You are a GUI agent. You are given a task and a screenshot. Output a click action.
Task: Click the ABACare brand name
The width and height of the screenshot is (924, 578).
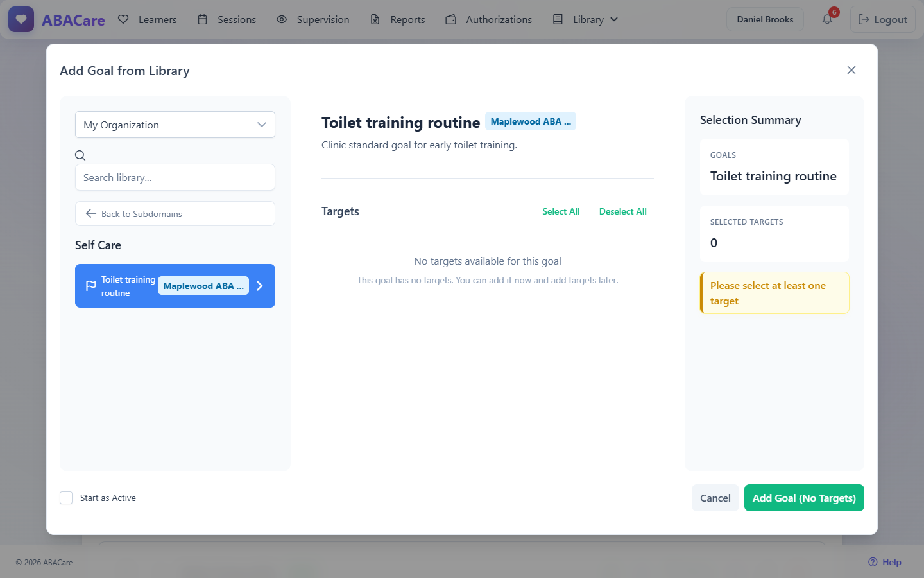click(x=73, y=20)
